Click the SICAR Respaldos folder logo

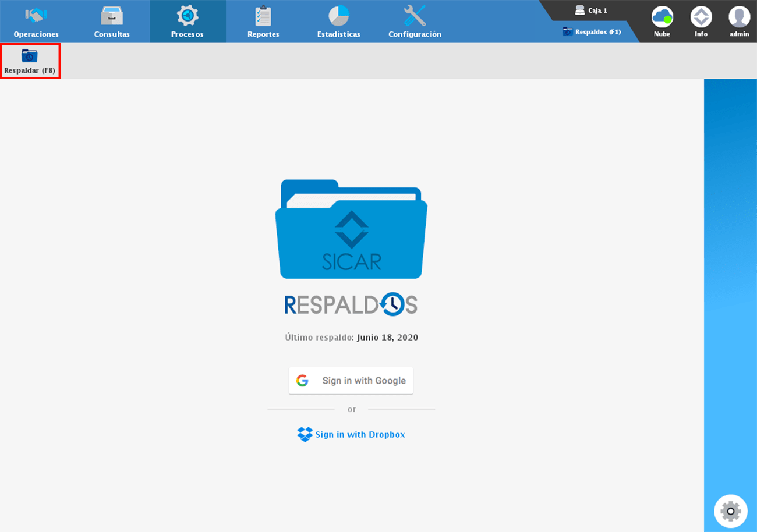[x=351, y=228]
